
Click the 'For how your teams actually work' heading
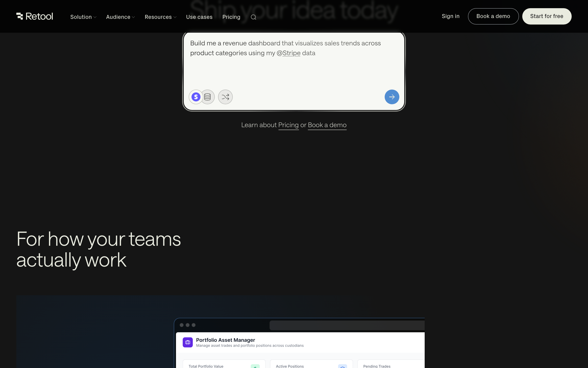[98, 249]
